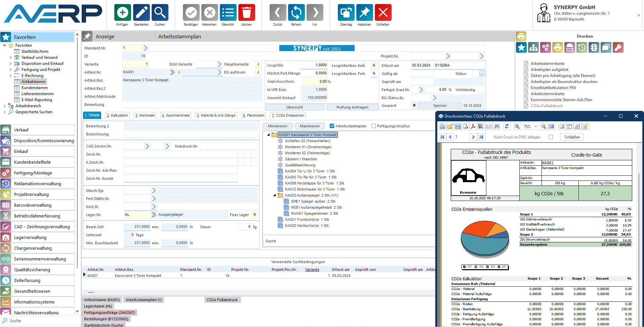
Task: Open the 75% zoom dropdown
Action: coord(535,126)
